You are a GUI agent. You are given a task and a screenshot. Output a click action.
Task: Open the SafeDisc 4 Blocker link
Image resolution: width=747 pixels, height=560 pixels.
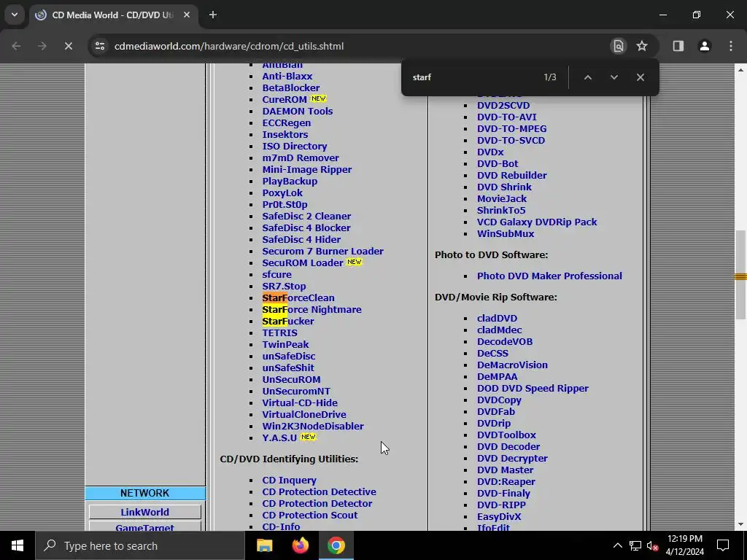[306, 228]
